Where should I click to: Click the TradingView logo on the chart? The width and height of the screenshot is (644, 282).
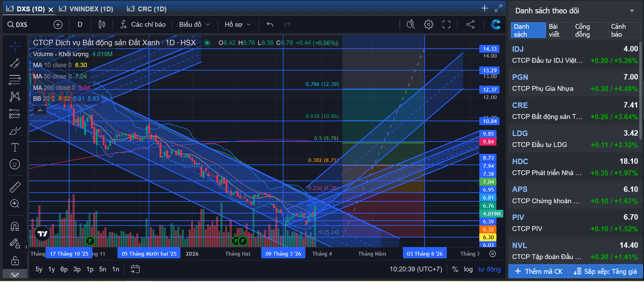click(x=42, y=234)
